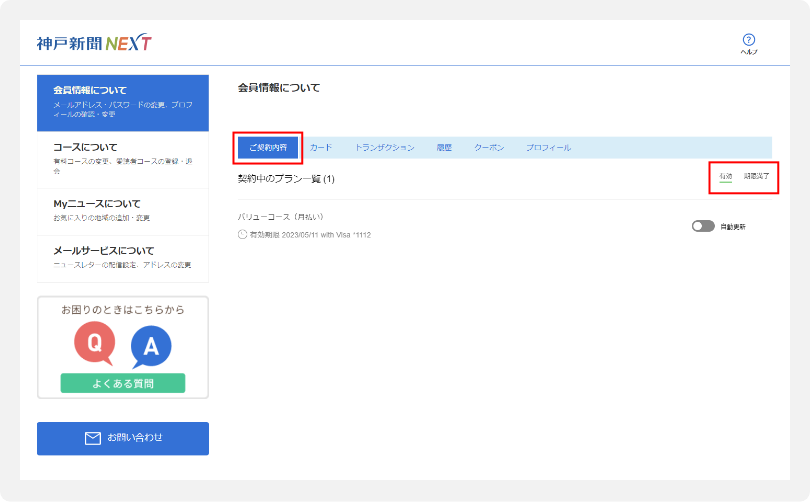Click the blue A speech bubble
This screenshot has height=502, width=810.
pos(151,347)
